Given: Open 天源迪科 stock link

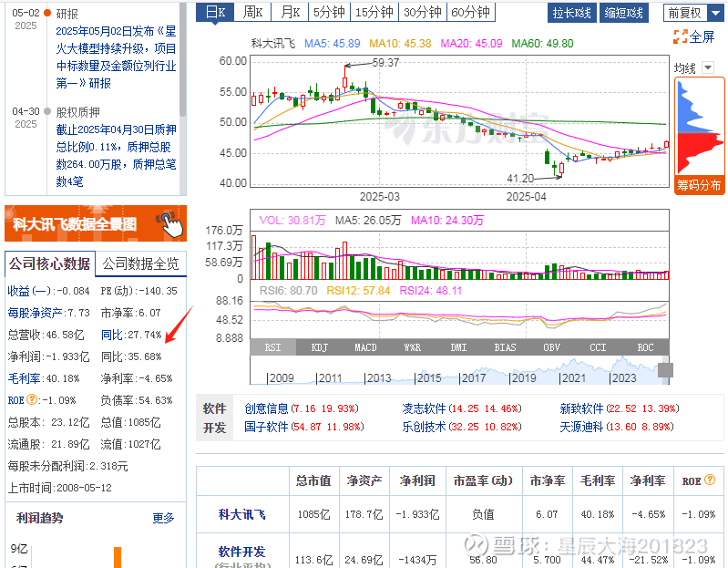Looking at the screenshot, I should [x=581, y=427].
